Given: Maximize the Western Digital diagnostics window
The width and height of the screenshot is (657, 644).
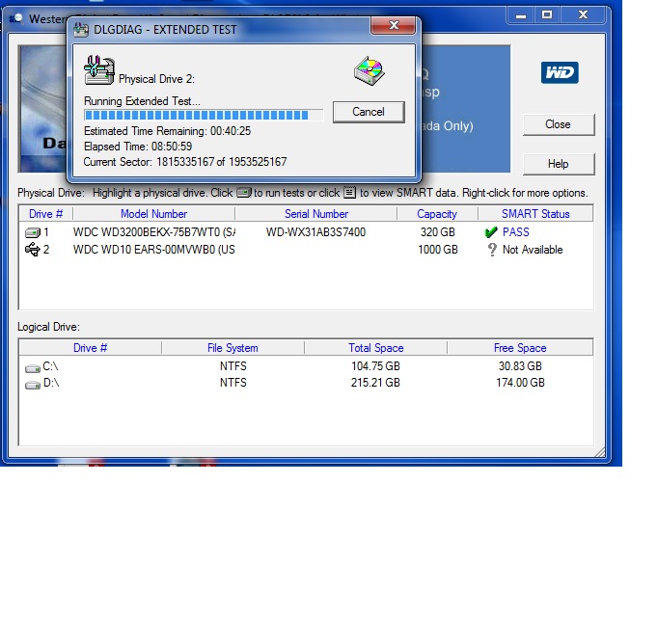Looking at the screenshot, I should (547, 15).
